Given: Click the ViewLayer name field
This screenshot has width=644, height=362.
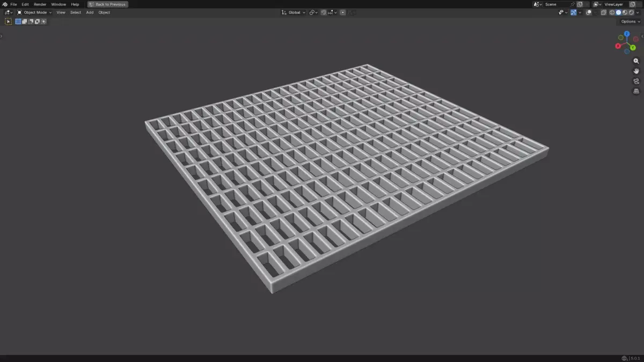Looking at the screenshot, I should (x=616, y=4).
